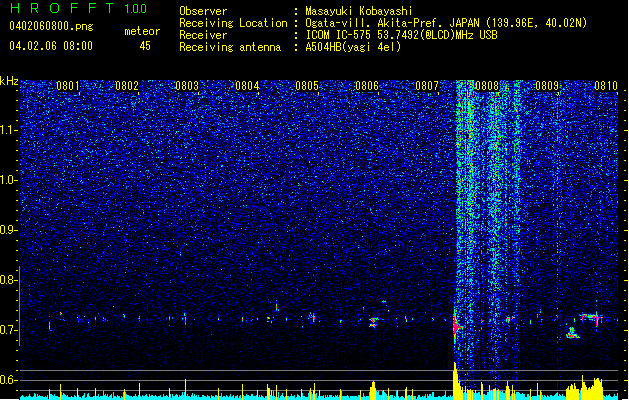Click the meteor label
The image size is (629, 400).
[142, 31]
